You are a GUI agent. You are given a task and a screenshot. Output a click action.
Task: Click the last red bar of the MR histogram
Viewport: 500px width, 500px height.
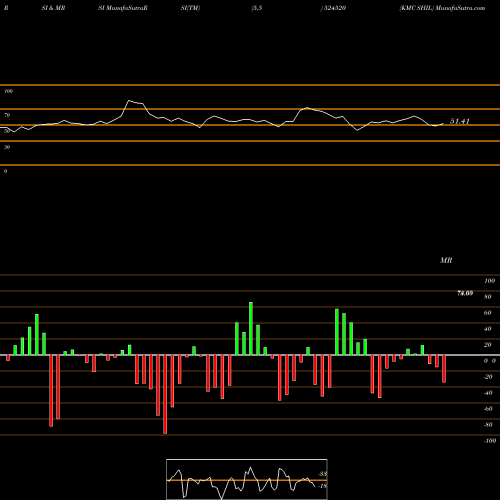tap(444, 369)
